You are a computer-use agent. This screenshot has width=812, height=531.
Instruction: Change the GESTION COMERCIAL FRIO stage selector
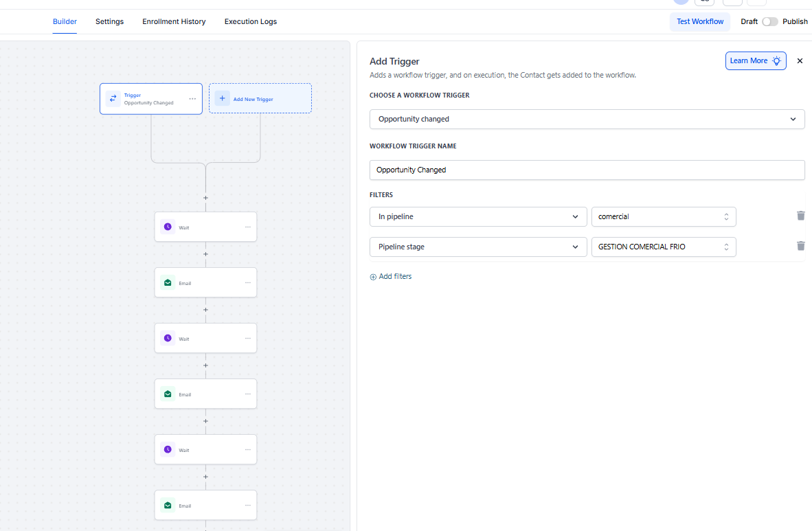pyautogui.click(x=663, y=247)
